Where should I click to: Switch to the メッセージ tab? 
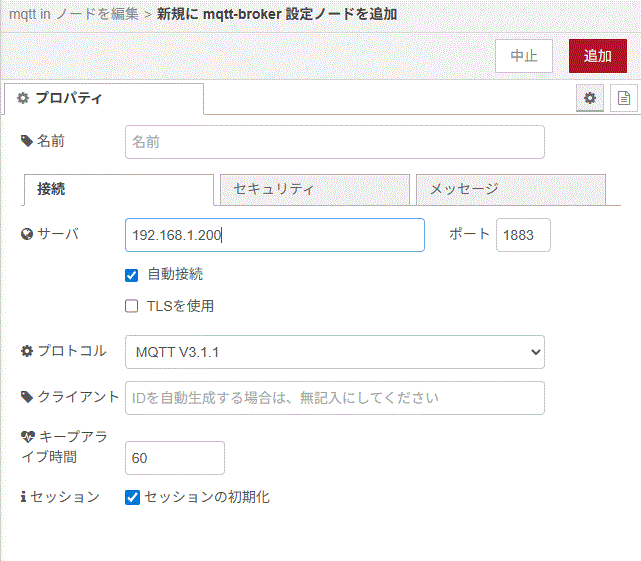click(x=510, y=189)
